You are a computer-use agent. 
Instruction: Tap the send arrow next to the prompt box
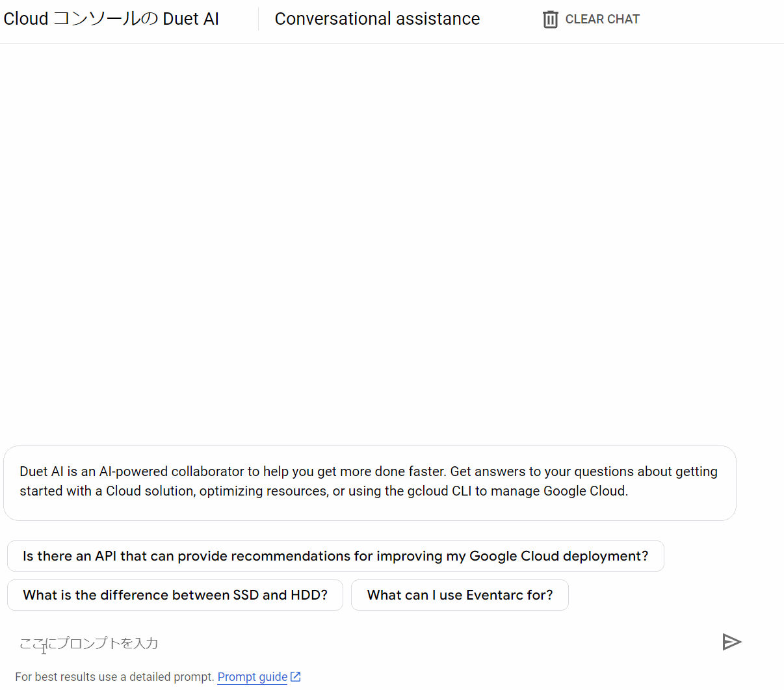(x=732, y=642)
